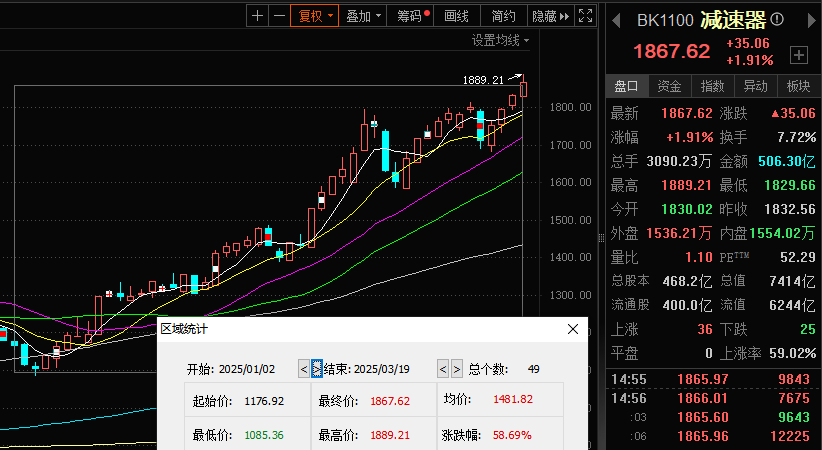Screen dimensions: 822x450
Task: Click the 14:56 trade tick row
Action: (x=713, y=399)
